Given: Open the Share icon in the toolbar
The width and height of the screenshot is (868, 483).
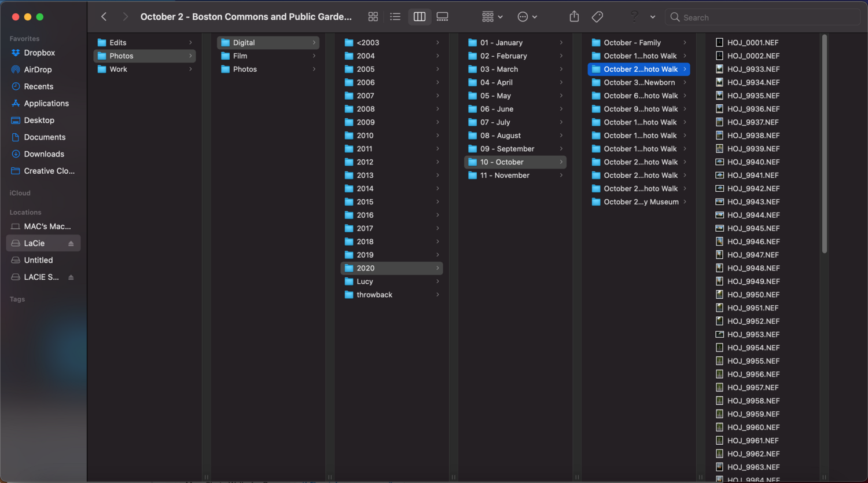Looking at the screenshot, I should tap(573, 17).
